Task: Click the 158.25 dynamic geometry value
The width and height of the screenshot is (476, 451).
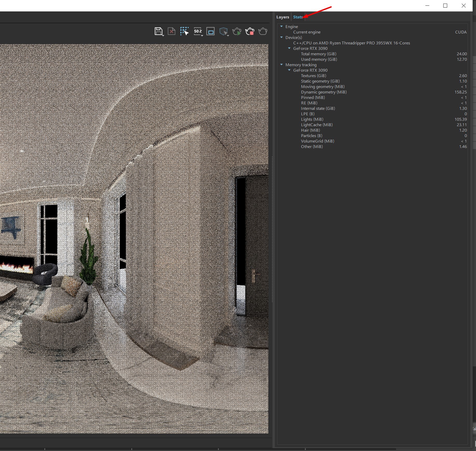Action: pyautogui.click(x=460, y=92)
